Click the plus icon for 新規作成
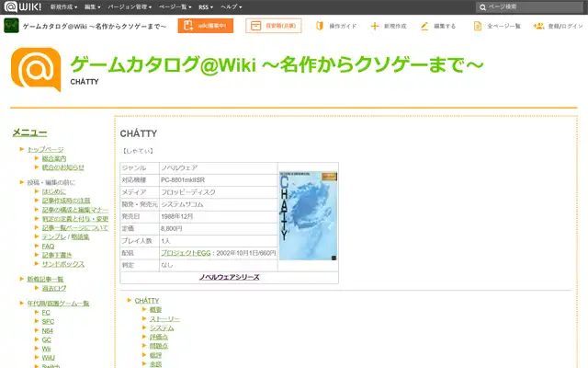 click(374, 26)
